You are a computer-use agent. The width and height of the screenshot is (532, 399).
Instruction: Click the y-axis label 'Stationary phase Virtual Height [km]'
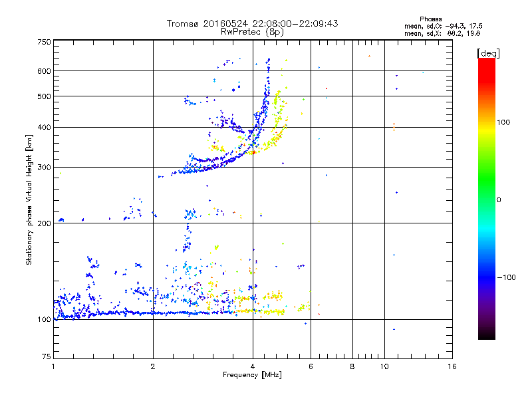29,199
